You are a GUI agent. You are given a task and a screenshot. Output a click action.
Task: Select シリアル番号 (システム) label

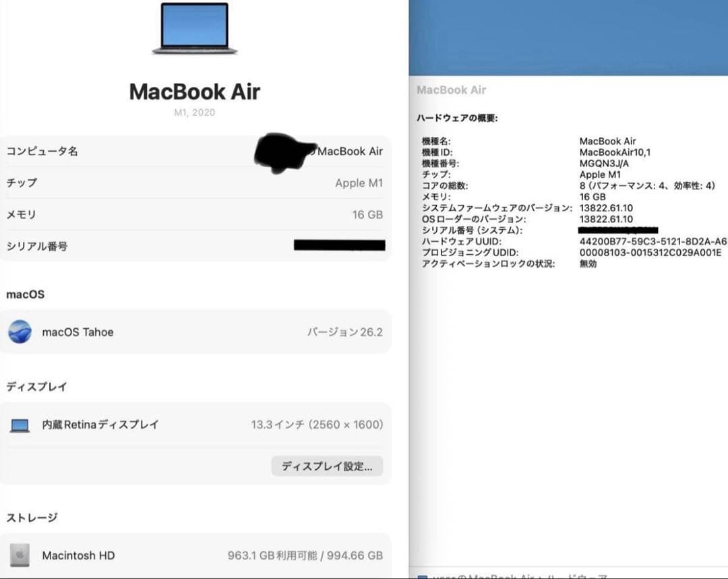[x=472, y=231]
